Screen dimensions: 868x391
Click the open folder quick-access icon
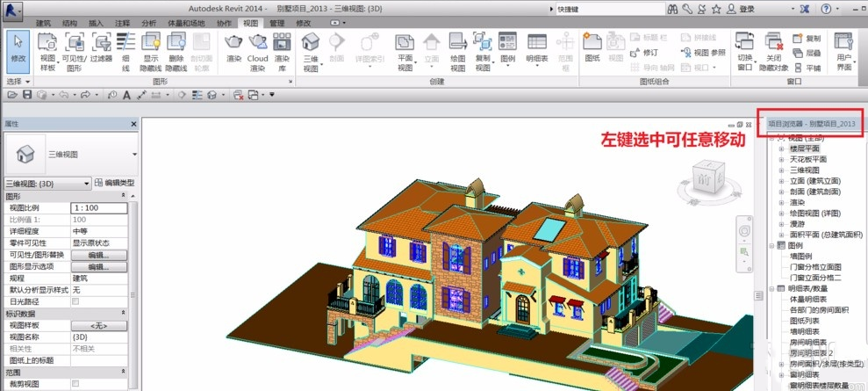(x=11, y=95)
